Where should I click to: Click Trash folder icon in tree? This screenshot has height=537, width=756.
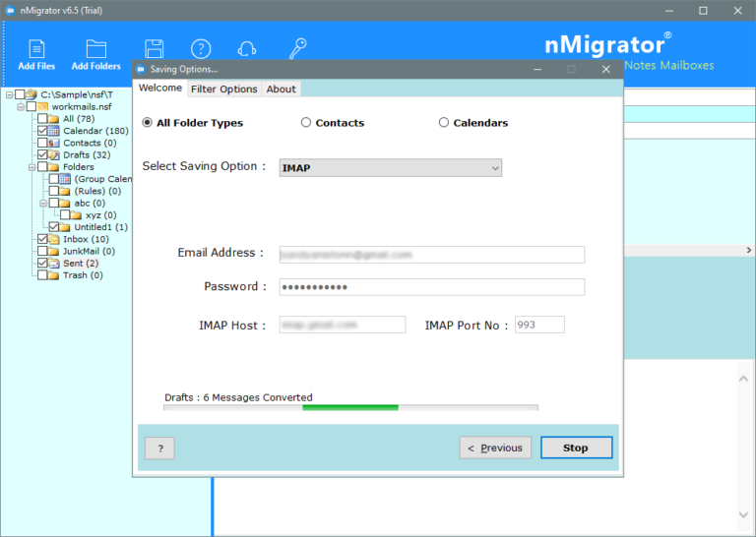tap(53, 275)
